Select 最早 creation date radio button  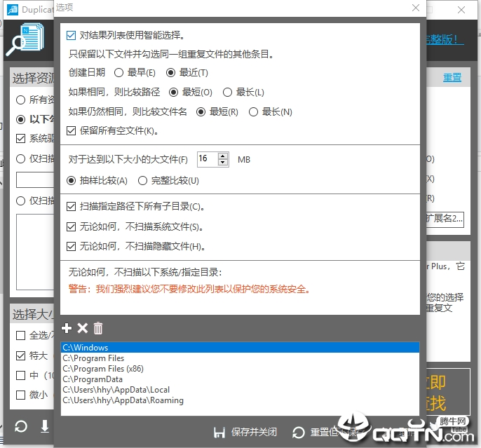(118, 72)
